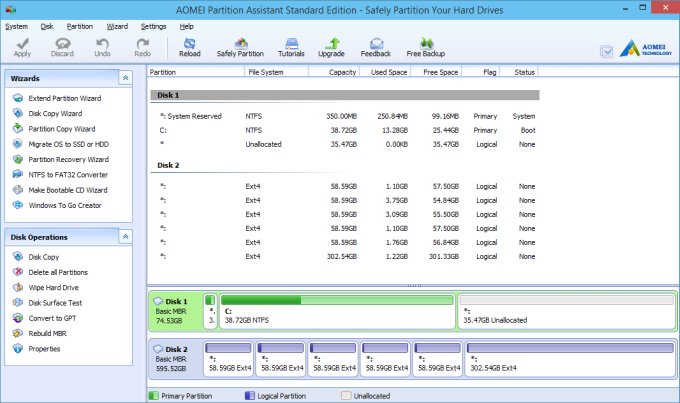Open the Safely Partition toolbar icon
The height and width of the screenshot is (403, 680).
241,43
